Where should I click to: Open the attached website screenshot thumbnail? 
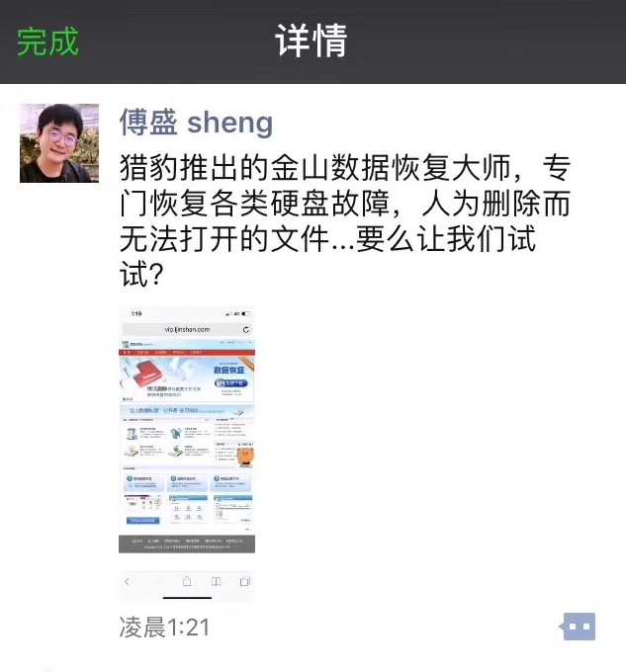[x=187, y=456]
